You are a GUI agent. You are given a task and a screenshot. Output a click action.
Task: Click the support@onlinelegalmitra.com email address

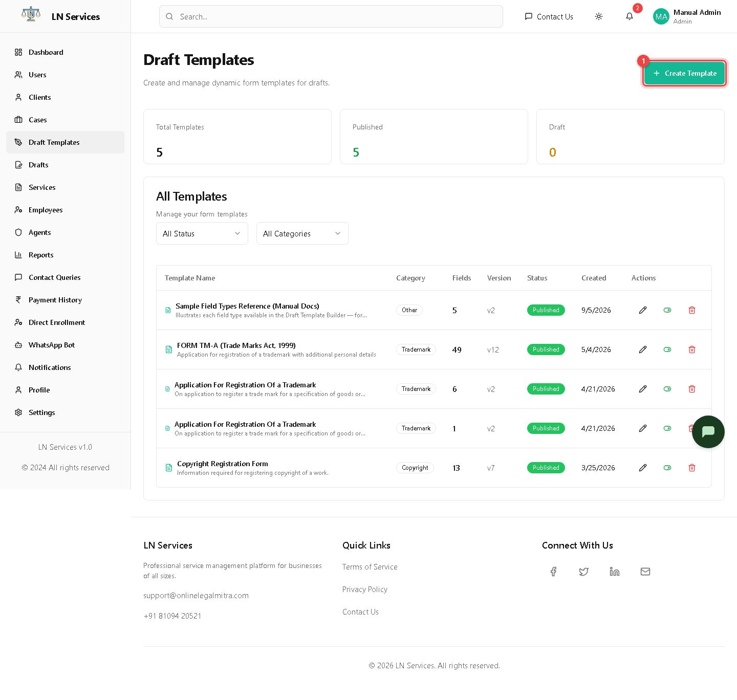click(x=196, y=596)
